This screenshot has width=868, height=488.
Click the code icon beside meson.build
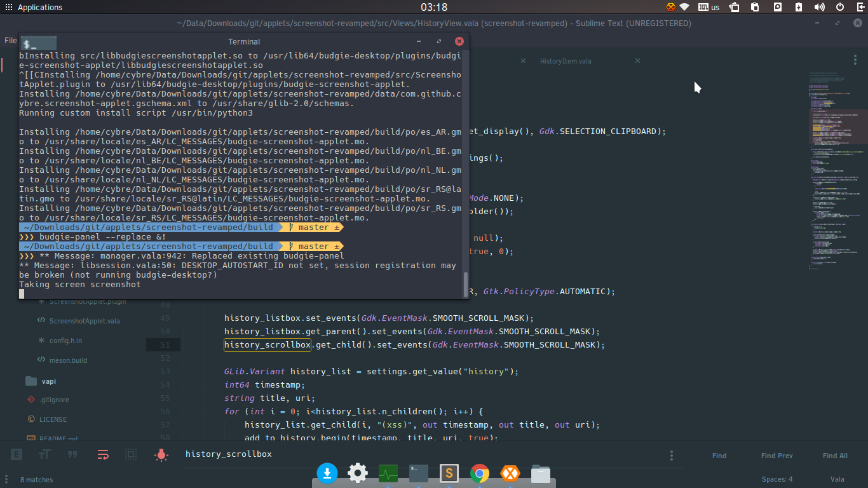coord(41,360)
